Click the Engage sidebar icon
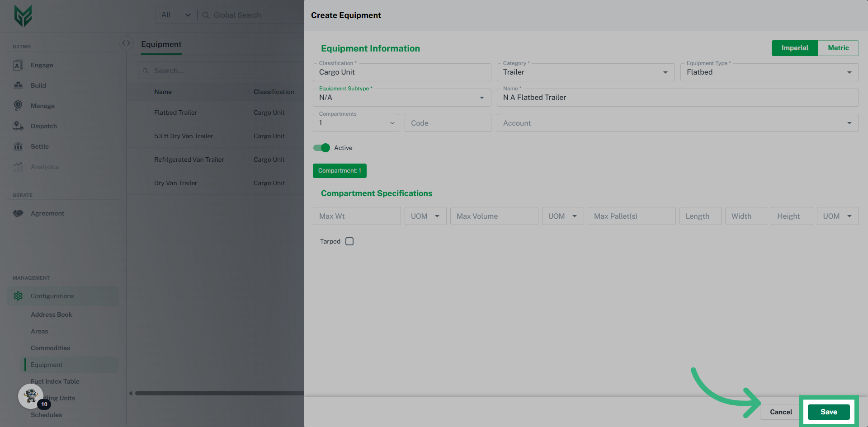Image resolution: width=868 pixels, height=427 pixels. click(18, 65)
